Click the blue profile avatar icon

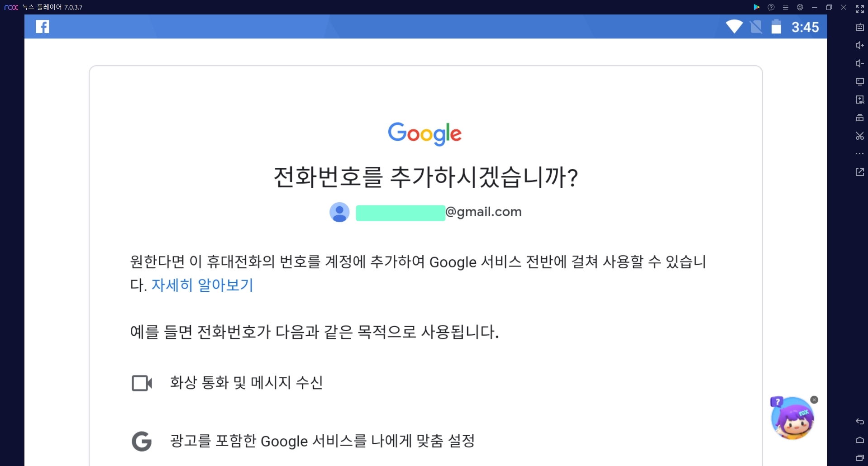pos(339,212)
